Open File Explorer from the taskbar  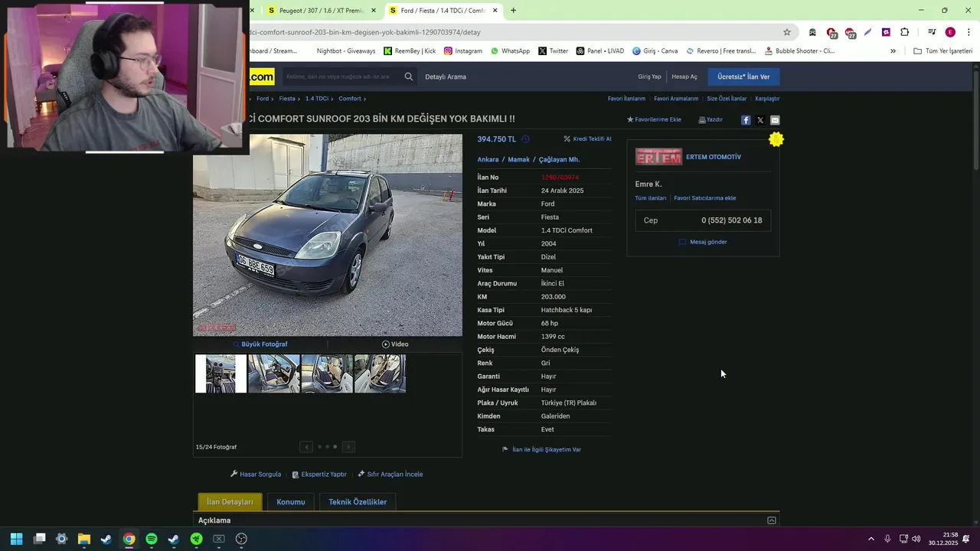click(84, 539)
